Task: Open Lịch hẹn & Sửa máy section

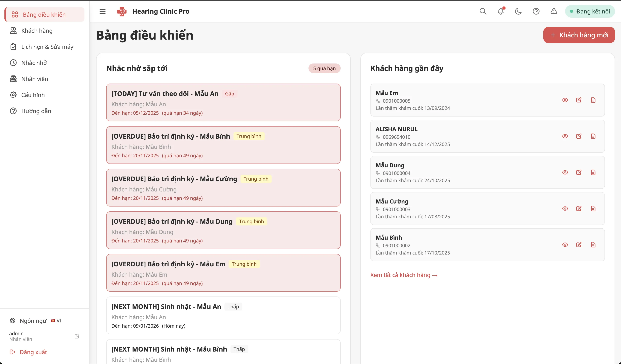Action: point(47,47)
